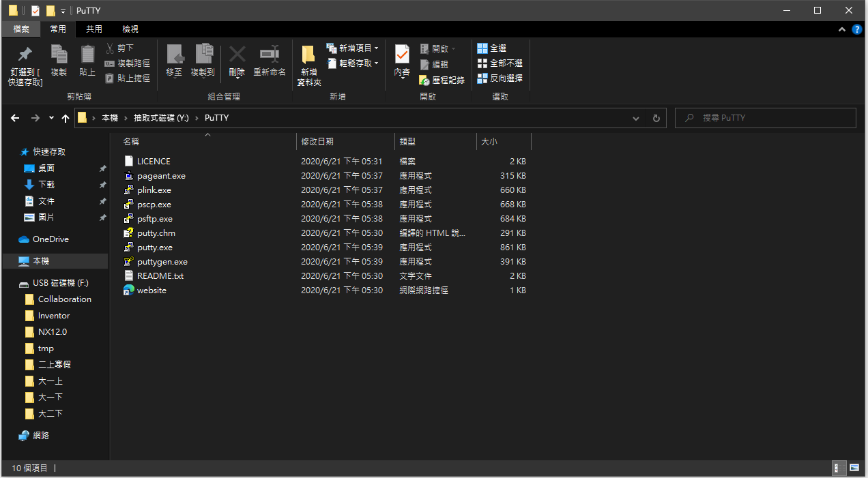
Task: Click the Move To (移至) icon
Action: 175,55
